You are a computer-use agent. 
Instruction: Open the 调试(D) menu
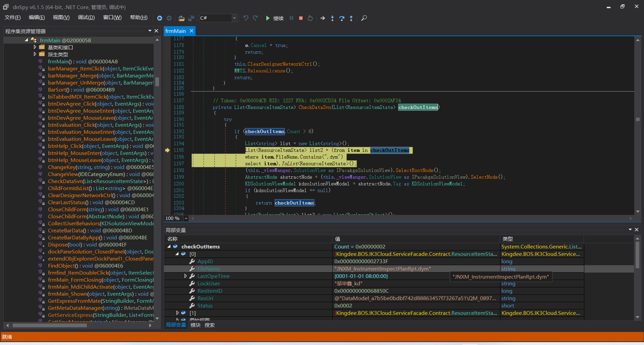click(86, 17)
